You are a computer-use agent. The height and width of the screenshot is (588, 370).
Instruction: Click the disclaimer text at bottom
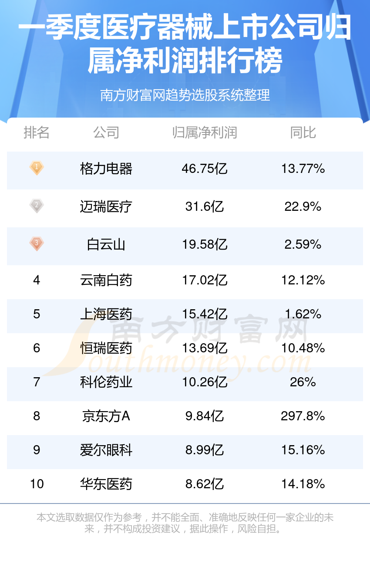tap(185, 523)
